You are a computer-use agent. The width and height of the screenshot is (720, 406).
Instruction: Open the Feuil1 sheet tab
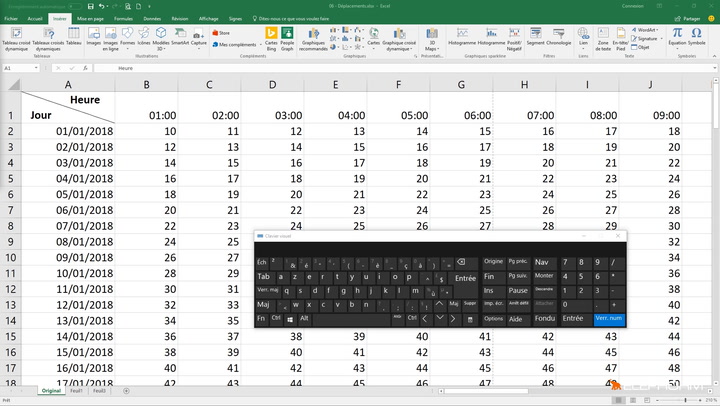click(76, 391)
